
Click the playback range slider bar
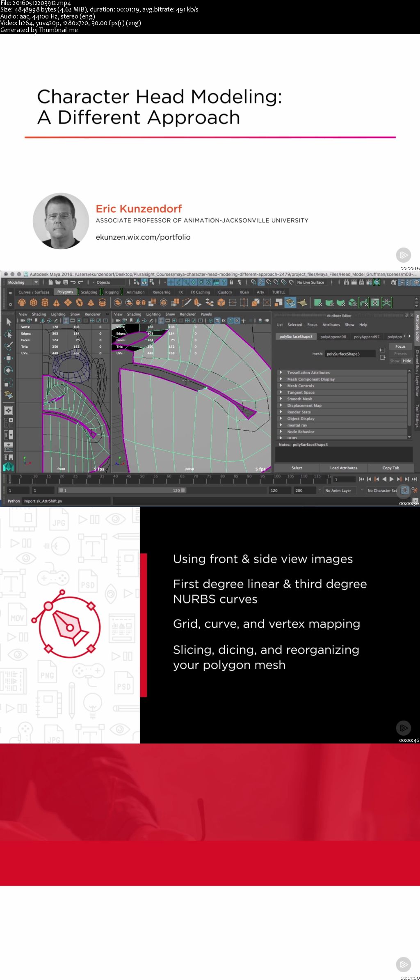tap(122, 490)
